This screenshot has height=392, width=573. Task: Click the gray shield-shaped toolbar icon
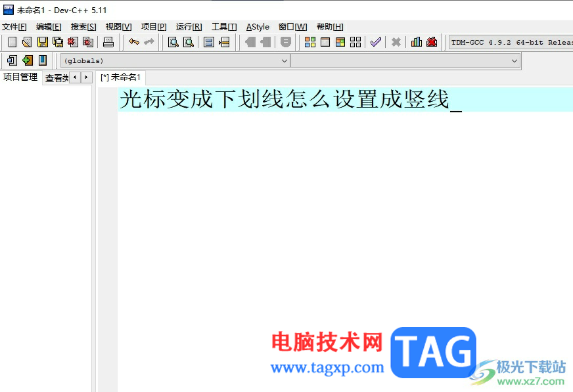click(x=286, y=42)
